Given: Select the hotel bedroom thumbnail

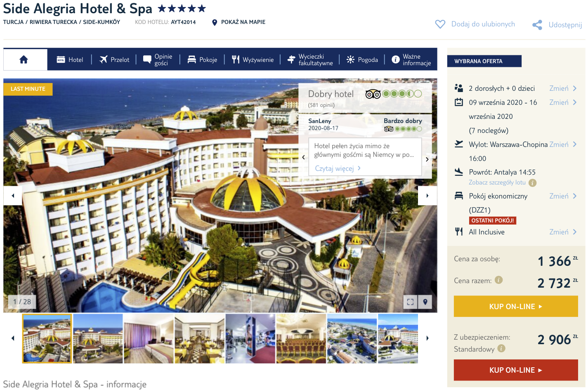Looking at the screenshot, I should click(149, 338).
